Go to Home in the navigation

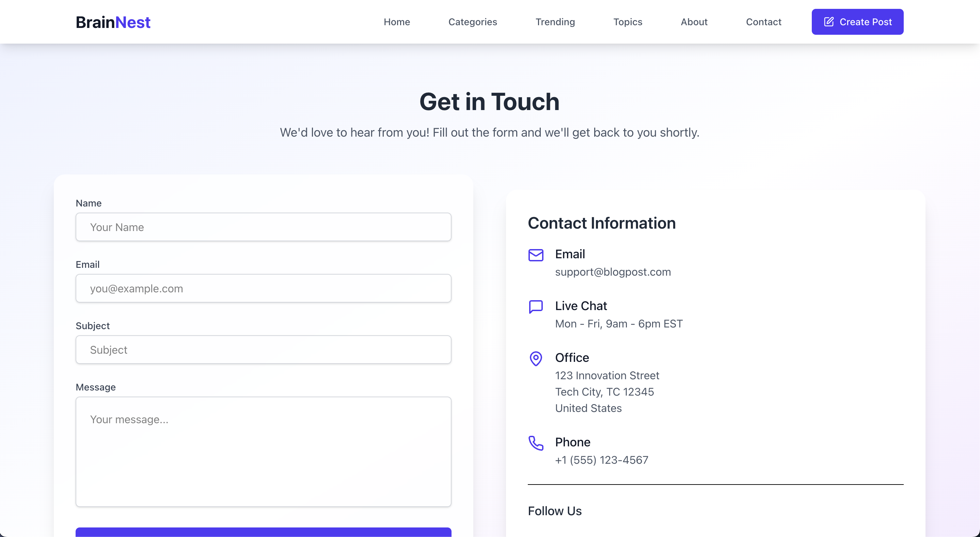click(397, 22)
